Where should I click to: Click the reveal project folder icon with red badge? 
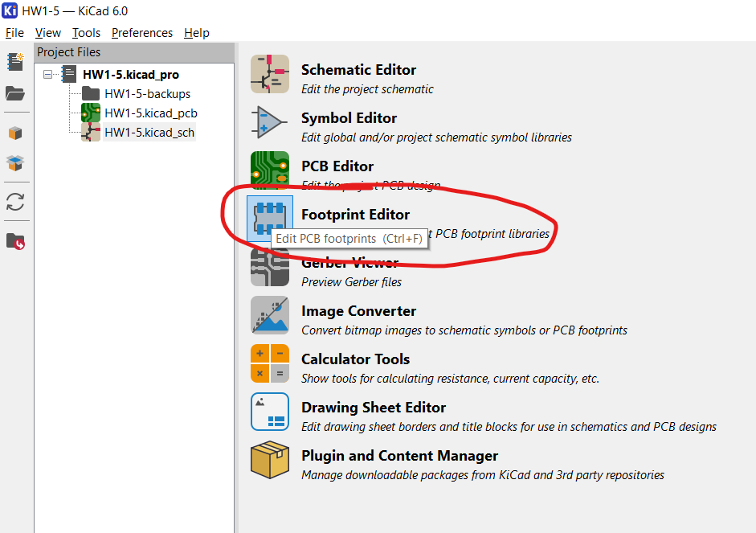tap(15, 240)
